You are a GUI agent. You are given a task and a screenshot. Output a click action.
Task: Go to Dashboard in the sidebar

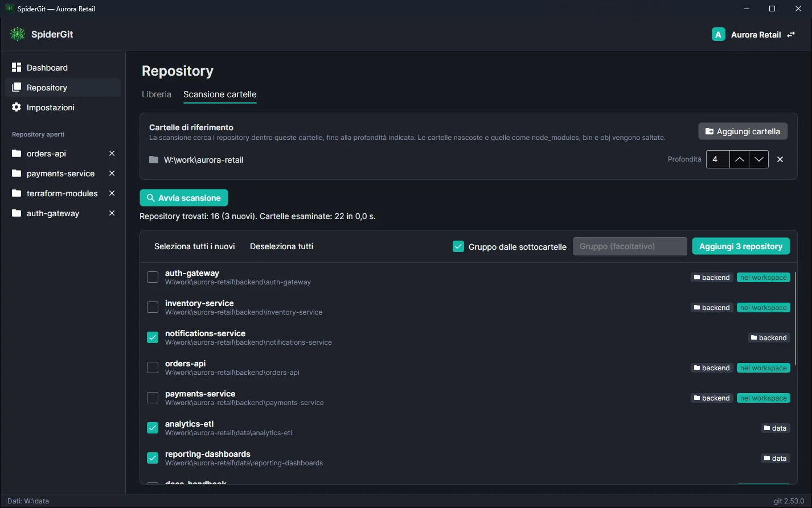click(x=63, y=68)
